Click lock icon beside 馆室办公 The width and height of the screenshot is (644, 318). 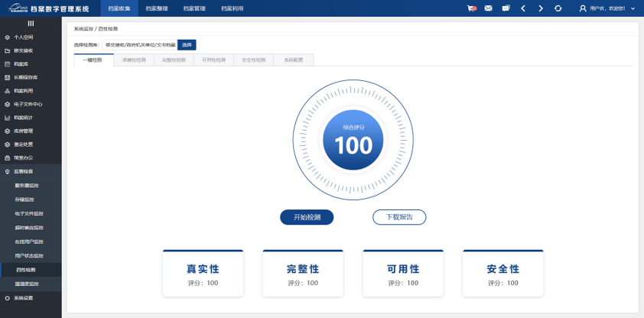coord(7,158)
